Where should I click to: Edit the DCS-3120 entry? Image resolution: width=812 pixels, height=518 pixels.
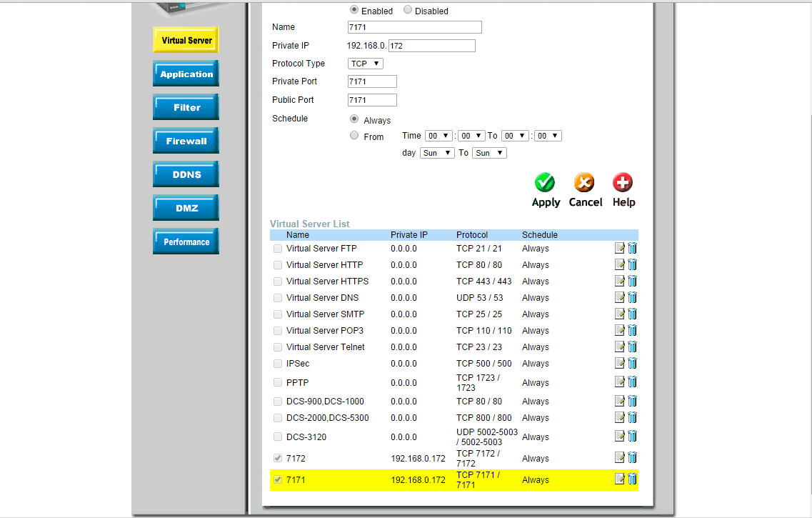[x=619, y=437]
